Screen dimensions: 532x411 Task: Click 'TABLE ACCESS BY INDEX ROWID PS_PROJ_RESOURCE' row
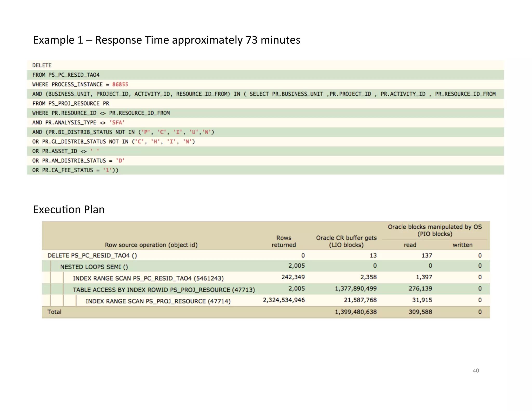[x=266, y=289]
